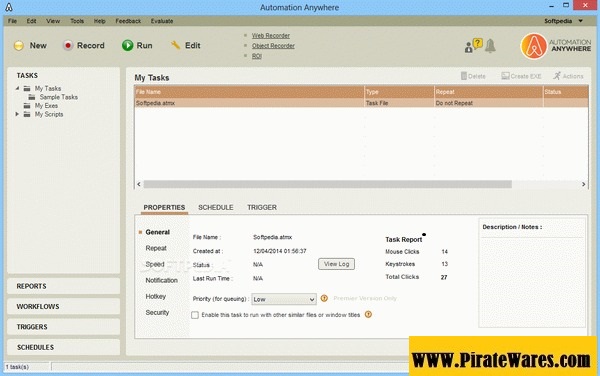Select the Security properties section

(x=157, y=313)
